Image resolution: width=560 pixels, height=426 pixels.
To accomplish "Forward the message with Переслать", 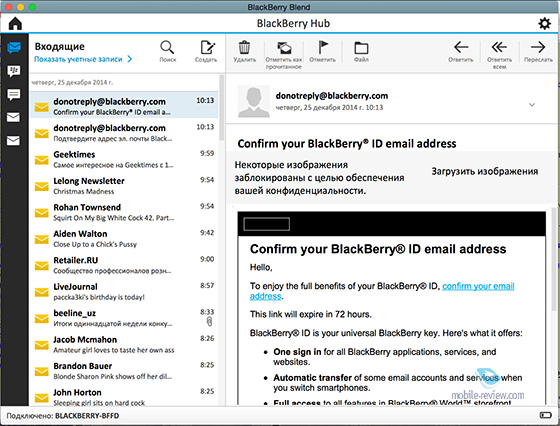I will click(538, 52).
